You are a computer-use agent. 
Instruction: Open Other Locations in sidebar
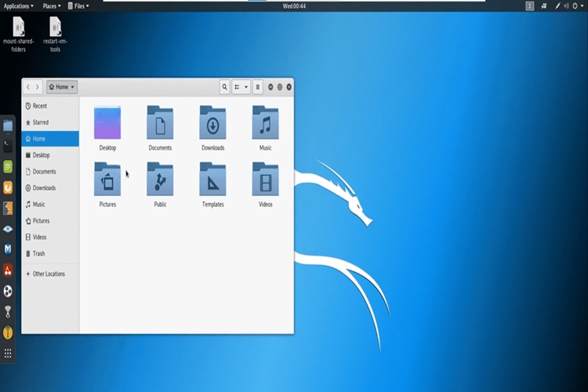point(50,274)
